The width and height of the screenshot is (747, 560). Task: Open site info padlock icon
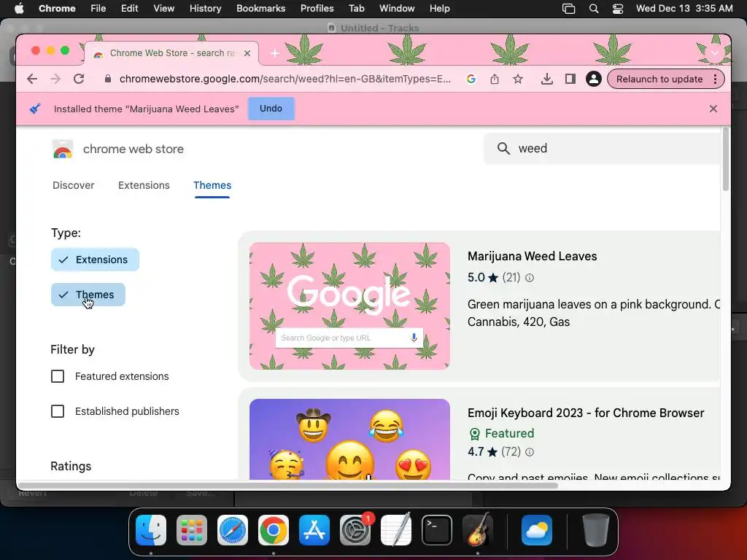[108, 79]
